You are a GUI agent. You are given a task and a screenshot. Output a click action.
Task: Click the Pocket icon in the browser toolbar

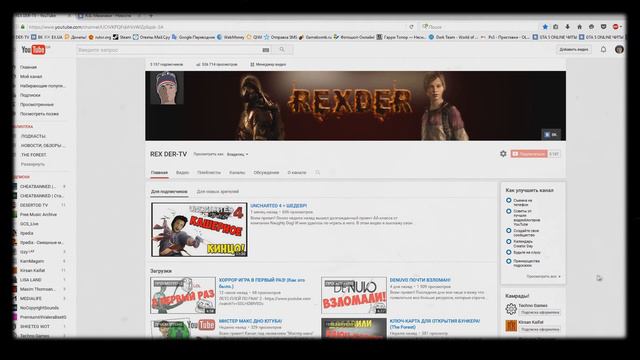pyautogui.click(x=603, y=27)
